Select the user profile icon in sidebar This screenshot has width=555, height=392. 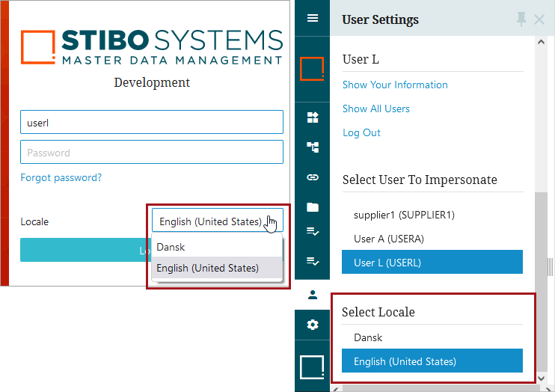[x=312, y=295]
